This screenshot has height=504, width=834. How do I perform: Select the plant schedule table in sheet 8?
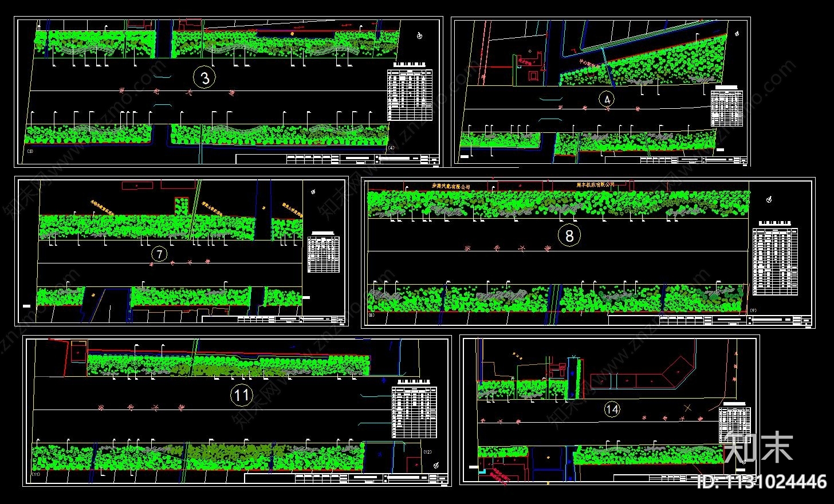click(x=774, y=261)
